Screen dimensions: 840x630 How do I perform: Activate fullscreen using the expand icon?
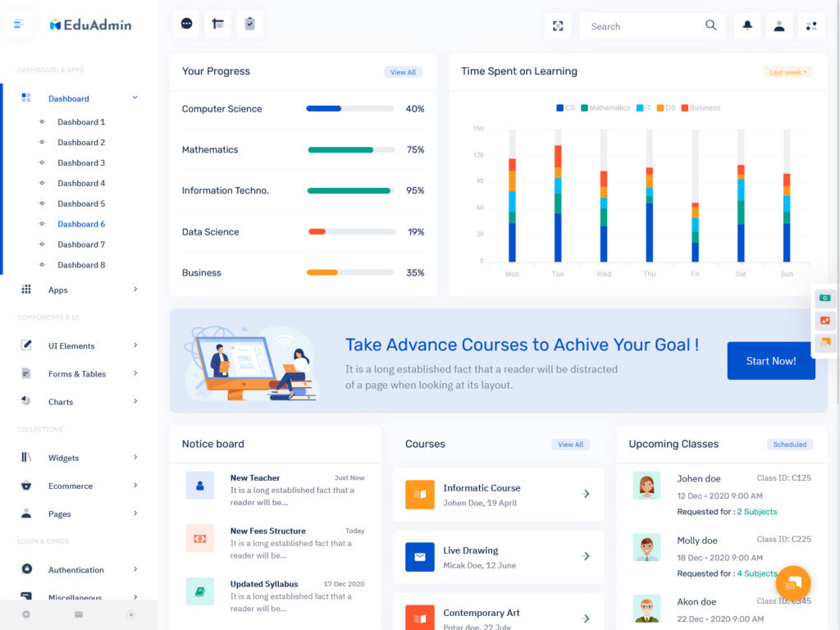[x=557, y=25]
